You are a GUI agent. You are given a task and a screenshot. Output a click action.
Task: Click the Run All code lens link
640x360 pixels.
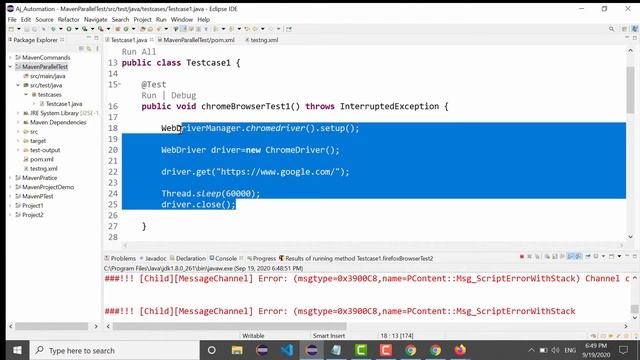pyautogui.click(x=139, y=52)
